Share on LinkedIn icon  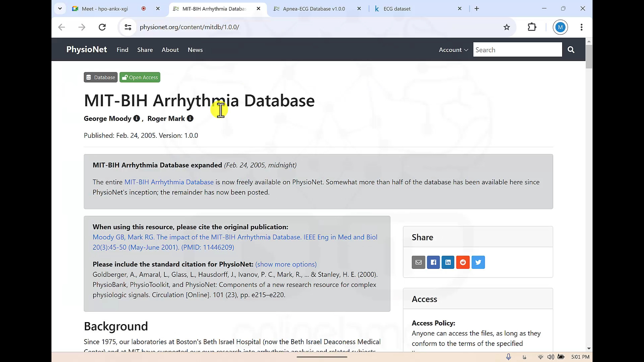[448, 262]
